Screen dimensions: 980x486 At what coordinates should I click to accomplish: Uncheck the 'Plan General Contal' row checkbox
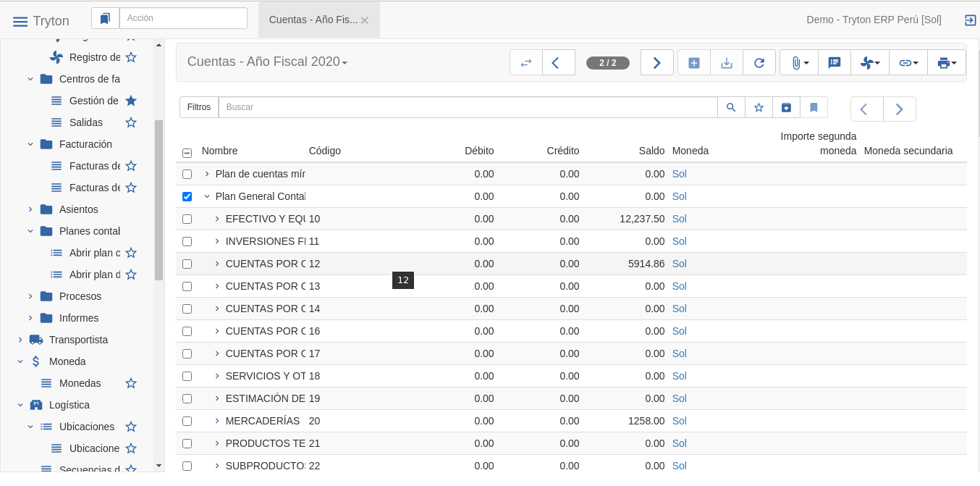click(x=187, y=197)
